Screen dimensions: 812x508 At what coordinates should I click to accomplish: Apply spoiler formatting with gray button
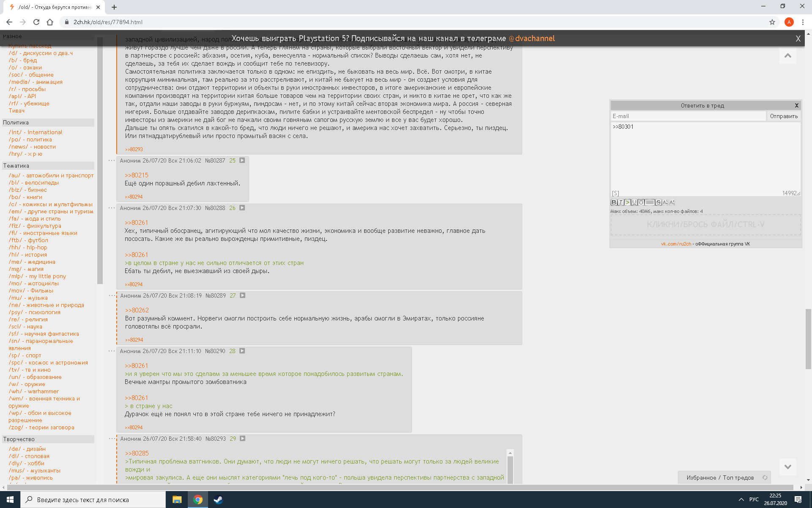click(650, 202)
